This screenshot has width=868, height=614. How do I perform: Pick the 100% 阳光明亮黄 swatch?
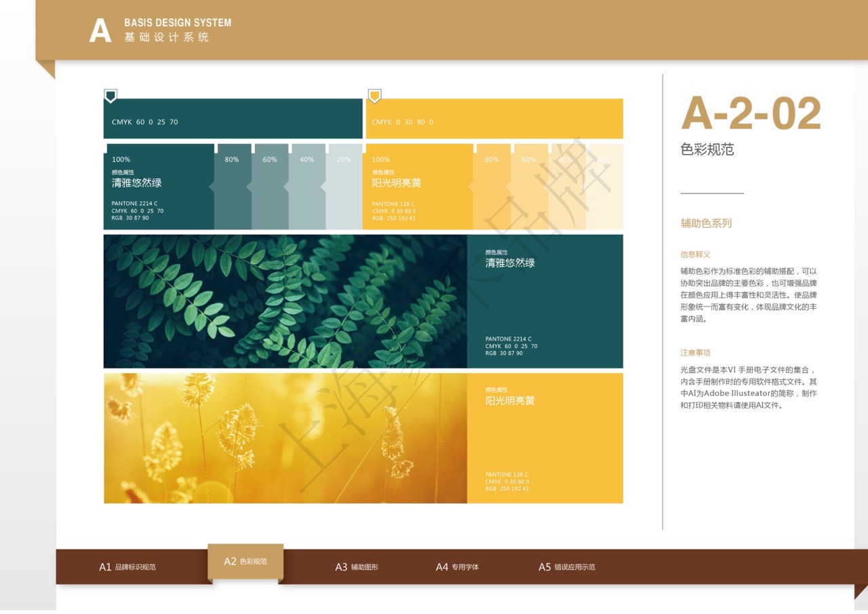[x=418, y=187]
